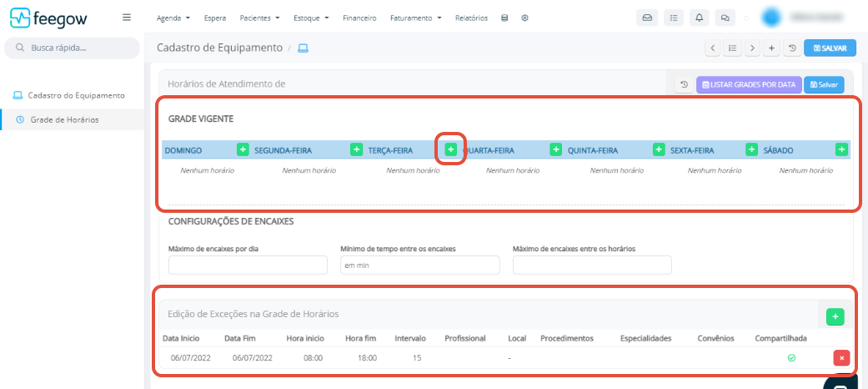
Task: Click the Convênios column header
Action: (x=715, y=338)
